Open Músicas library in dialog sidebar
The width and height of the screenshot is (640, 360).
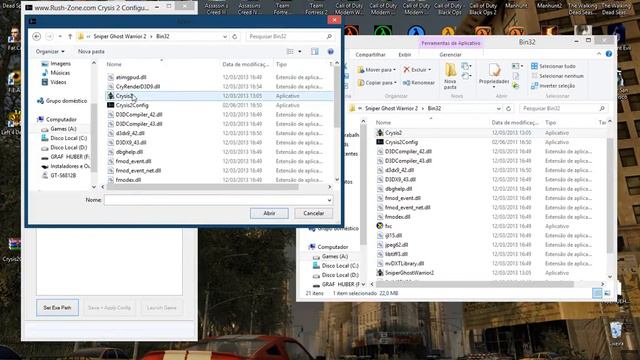tap(60, 73)
